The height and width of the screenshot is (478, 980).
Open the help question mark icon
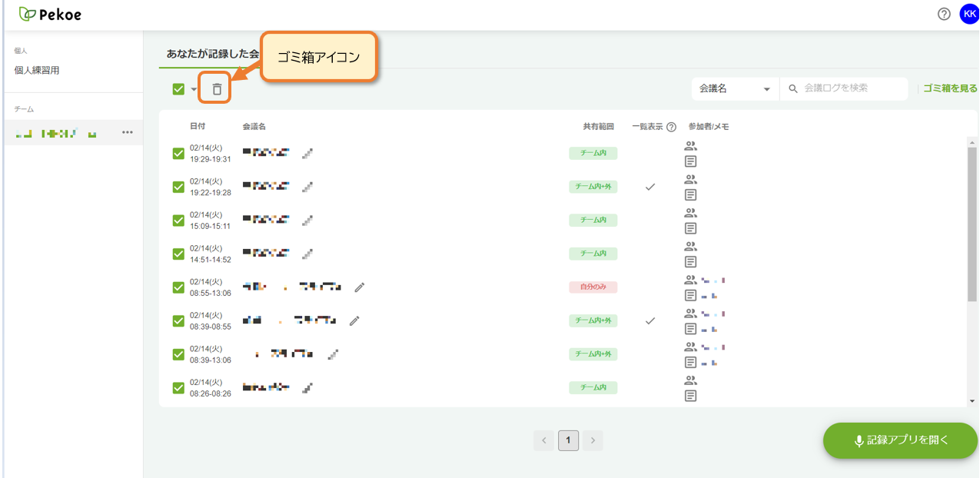click(944, 14)
